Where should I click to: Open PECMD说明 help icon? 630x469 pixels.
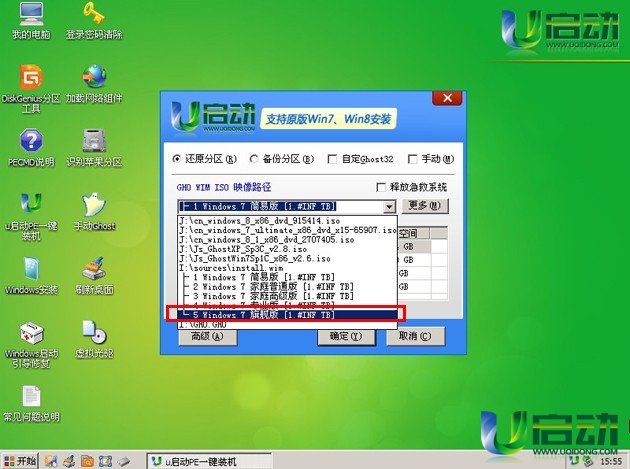(31, 141)
